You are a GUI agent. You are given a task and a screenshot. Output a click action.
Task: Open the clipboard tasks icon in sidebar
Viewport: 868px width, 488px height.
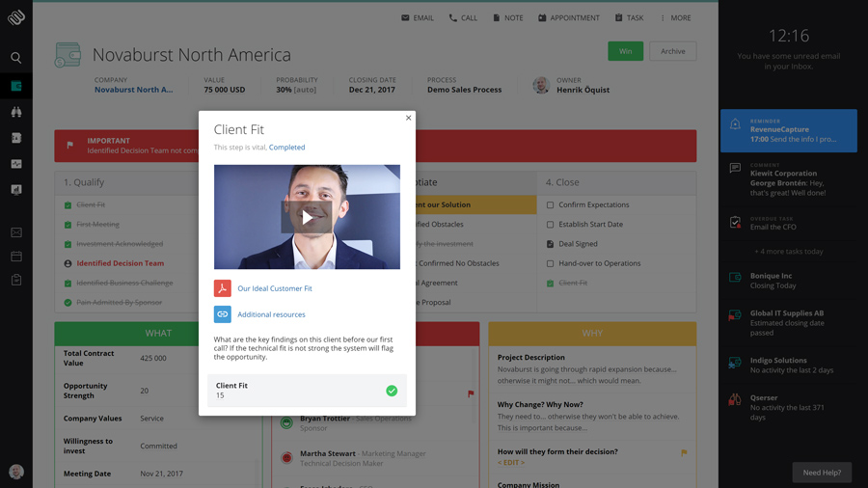[16, 280]
